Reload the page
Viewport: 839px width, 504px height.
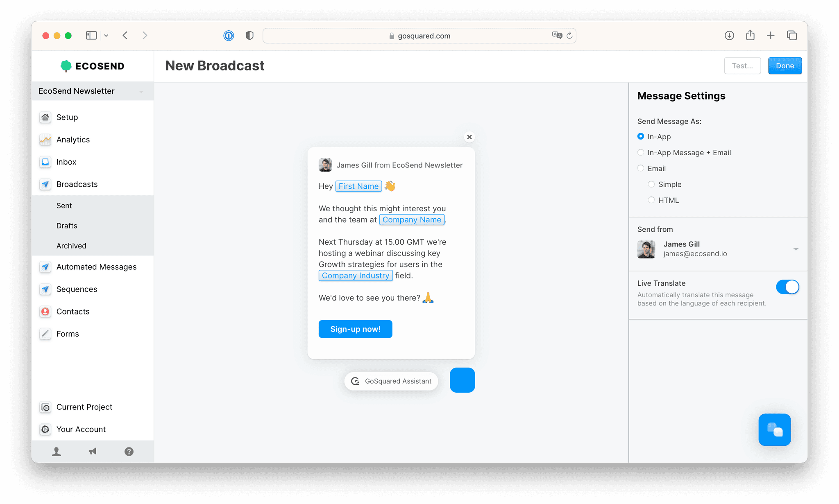point(569,36)
